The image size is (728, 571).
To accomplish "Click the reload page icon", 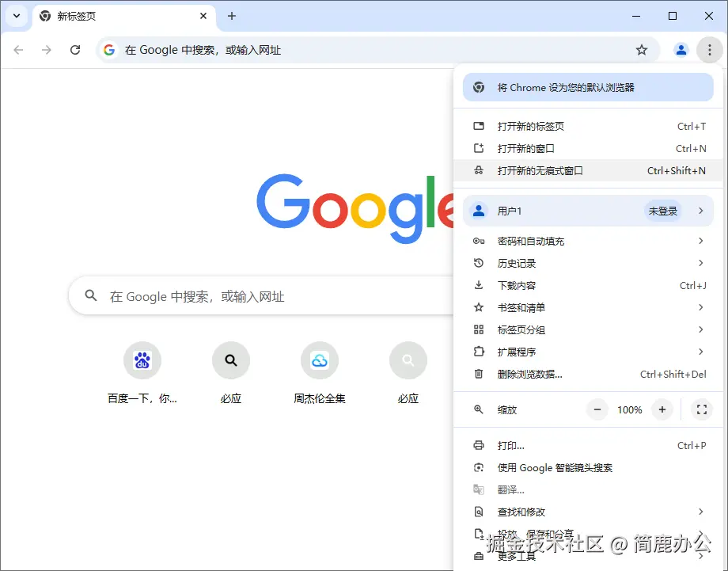I will [x=75, y=49].
